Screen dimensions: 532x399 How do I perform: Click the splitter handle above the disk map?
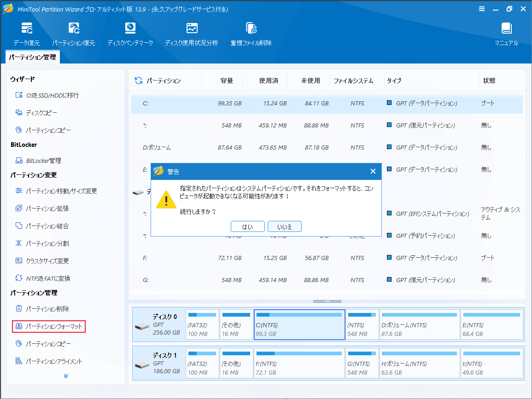327,301
